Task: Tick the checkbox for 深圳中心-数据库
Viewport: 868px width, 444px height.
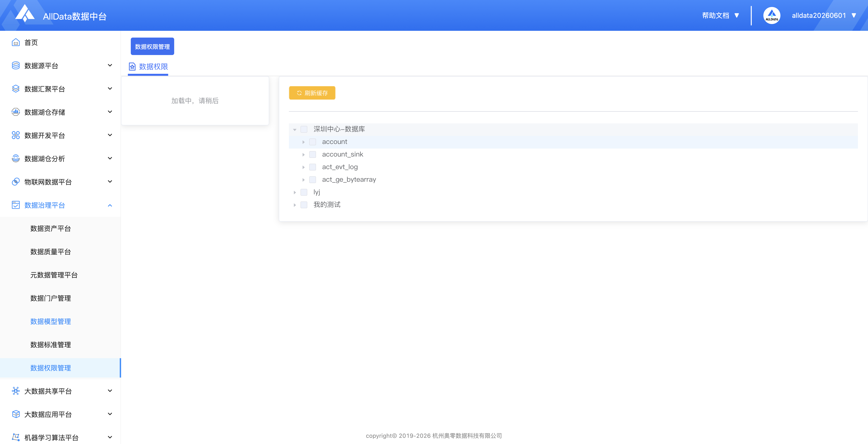Action: 304,129
